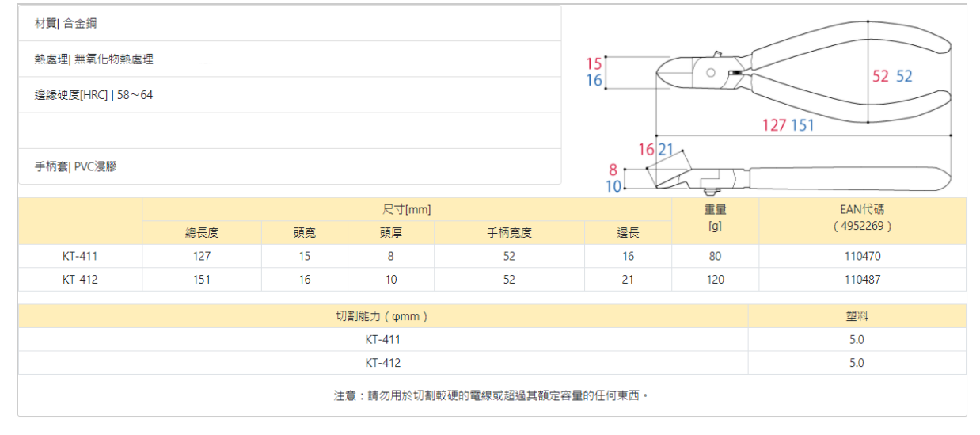
Task: Click the blue 21 label in diagram
Action: point(666,149)
